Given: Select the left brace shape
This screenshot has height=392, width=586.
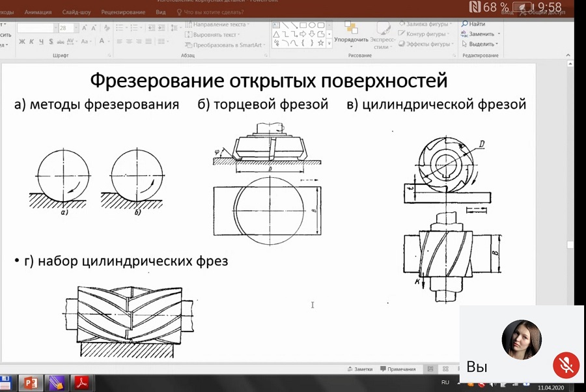Looking at the screenshot, I should 303,44.
